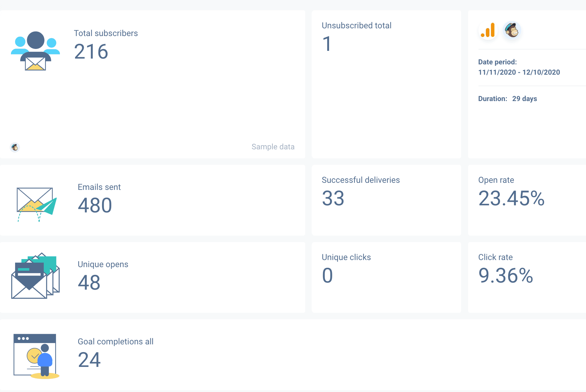Click the small Mailchimp badge on subscribers card
Image resolution: width=586 pixels, height=392 pixels.
(x=15, y=147)
